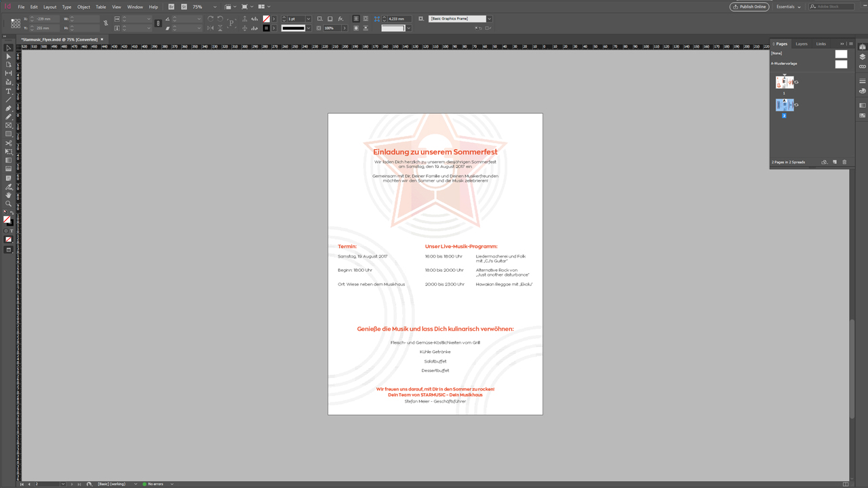Toggle Formatting affects container button

(x=6, y=231)
